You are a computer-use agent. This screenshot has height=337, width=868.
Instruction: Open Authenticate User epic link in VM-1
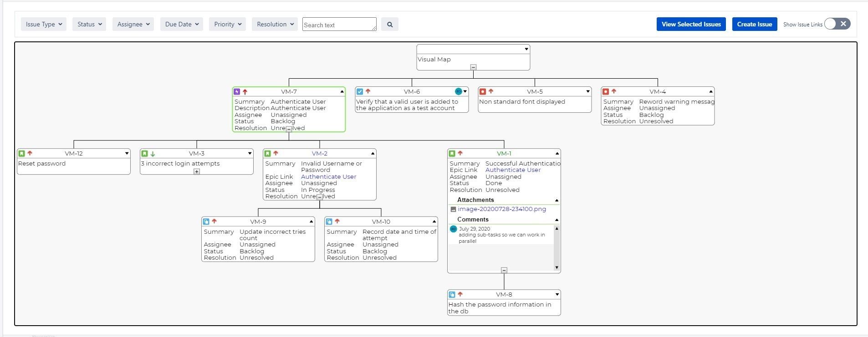[513, 170]
